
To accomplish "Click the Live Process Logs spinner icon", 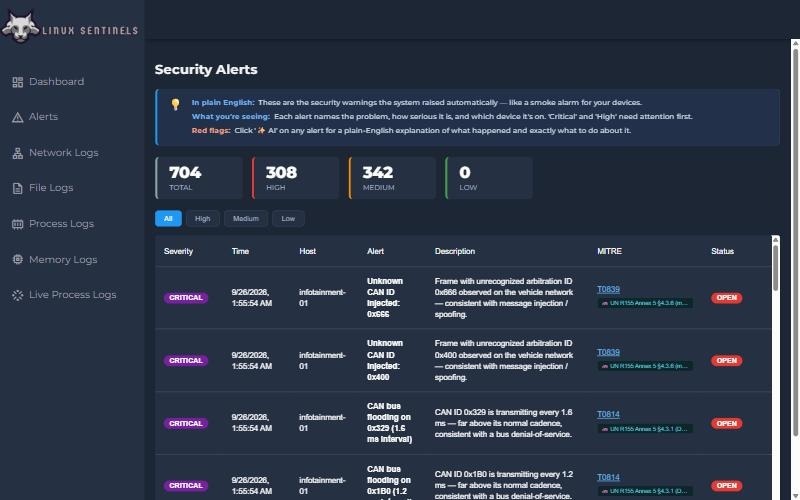I will pyautogui.click(x=18, y=295).
